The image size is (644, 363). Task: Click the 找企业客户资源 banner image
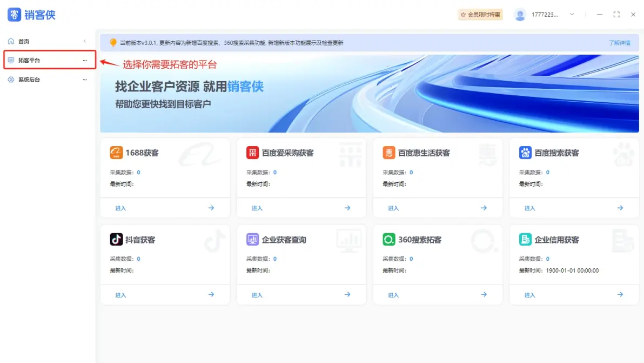370,94
